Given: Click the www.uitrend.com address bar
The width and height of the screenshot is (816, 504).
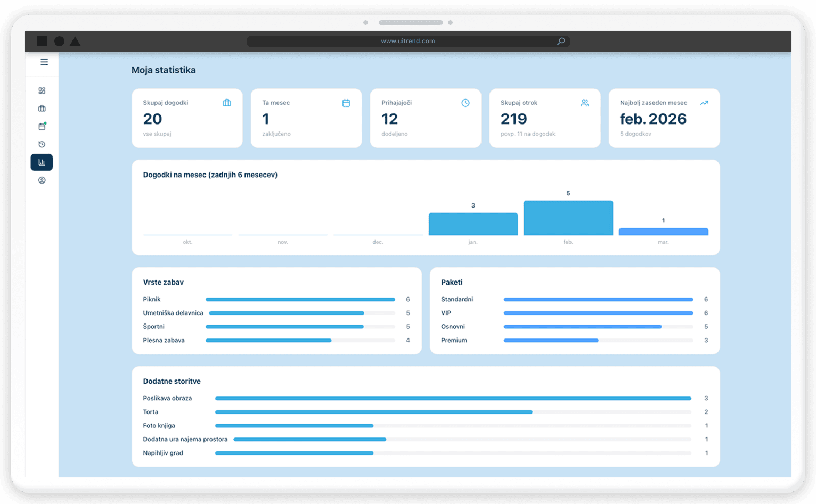Looking at the screenshot, I should point(407,42).
